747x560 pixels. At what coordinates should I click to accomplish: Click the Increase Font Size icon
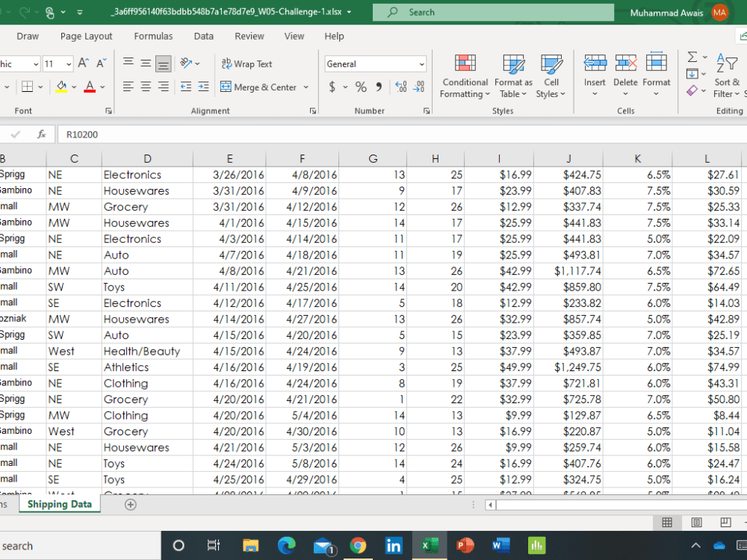(84, 63)
